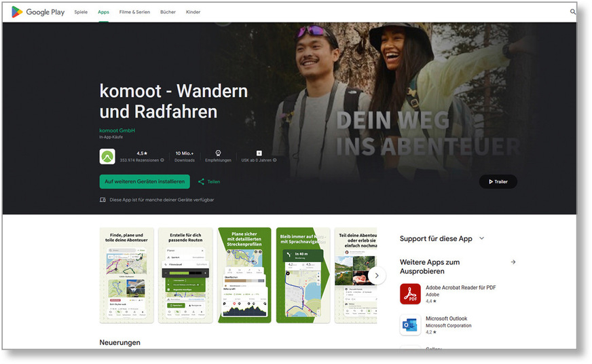Open the search magnifier icon

pyautogui.click(x=572, y=12)
